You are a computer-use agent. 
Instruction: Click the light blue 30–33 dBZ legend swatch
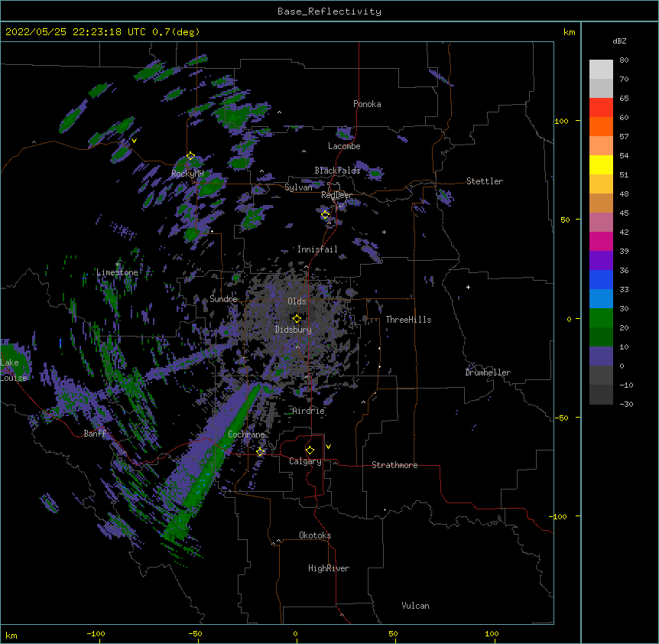coord(601,298)
